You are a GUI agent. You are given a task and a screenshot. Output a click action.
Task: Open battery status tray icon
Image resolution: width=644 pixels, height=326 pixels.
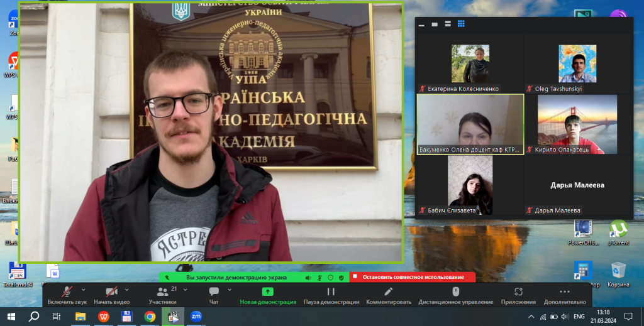[553, 317]
